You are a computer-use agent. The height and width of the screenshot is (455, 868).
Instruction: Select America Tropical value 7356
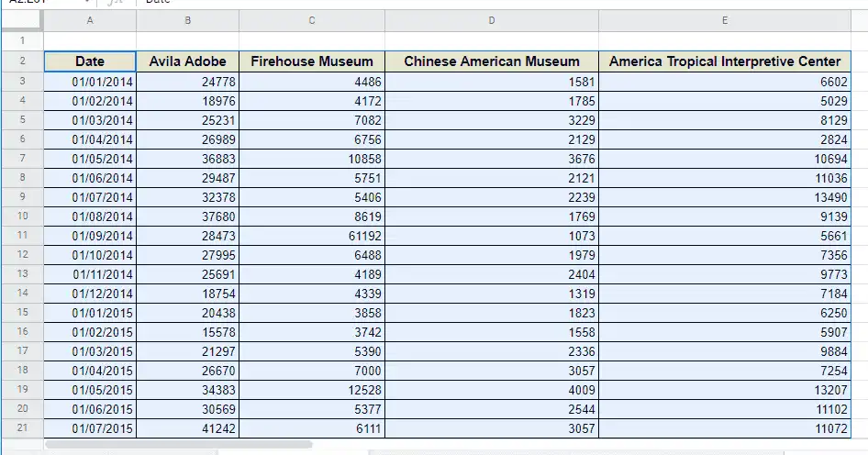[x=725, y=255]
